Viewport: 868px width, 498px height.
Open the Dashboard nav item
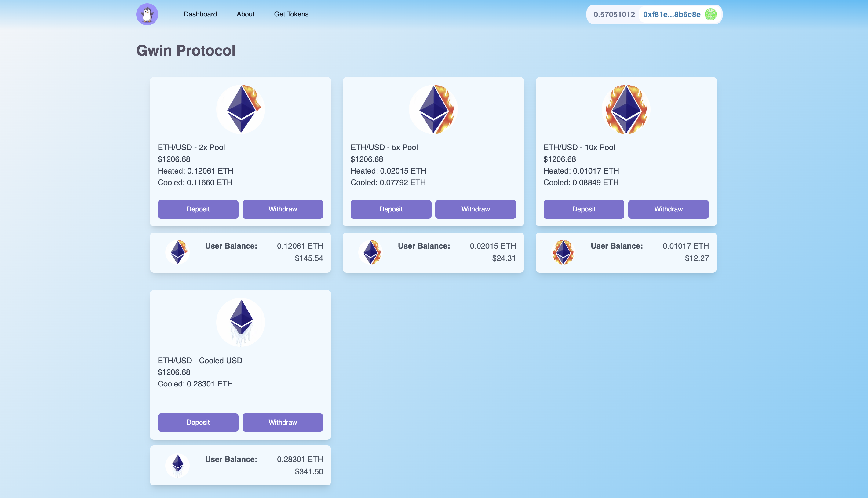point(200,14)
